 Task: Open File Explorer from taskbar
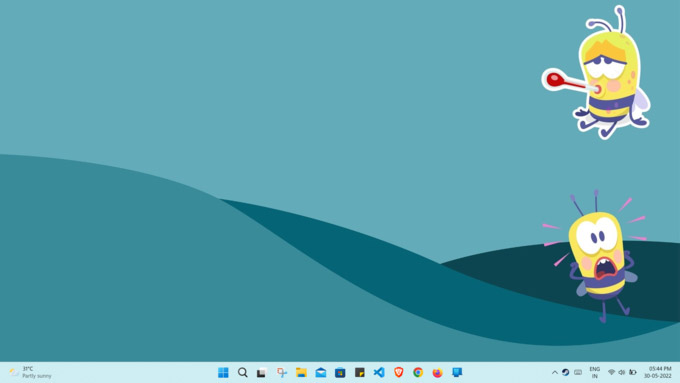pyautogui.click(x=301, y=372)
